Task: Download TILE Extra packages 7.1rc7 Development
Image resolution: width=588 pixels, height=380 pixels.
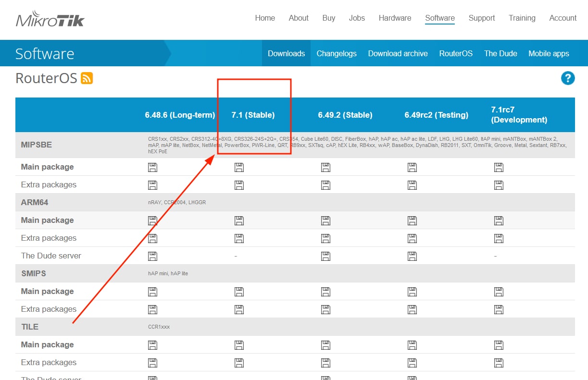Action: point(499,363)
